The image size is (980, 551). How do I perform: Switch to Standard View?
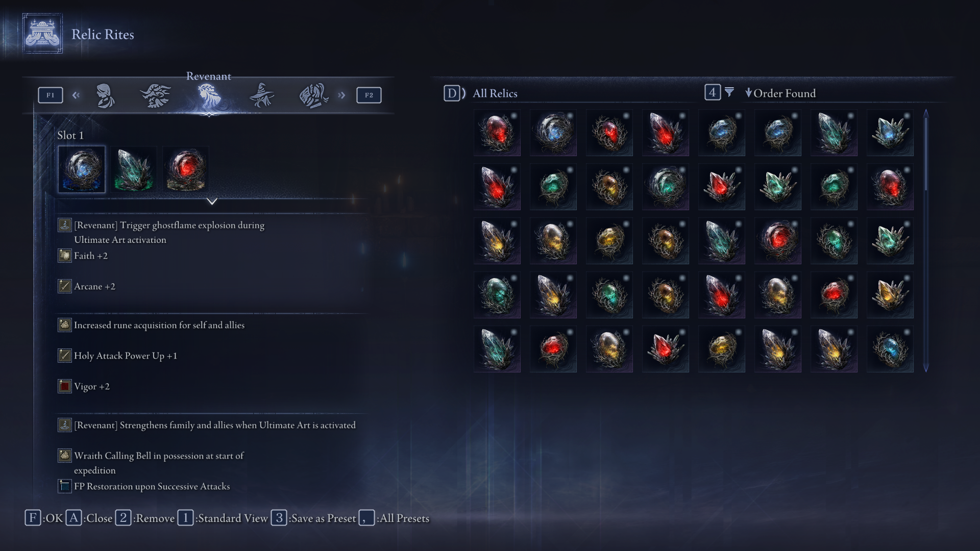point(223,518)
